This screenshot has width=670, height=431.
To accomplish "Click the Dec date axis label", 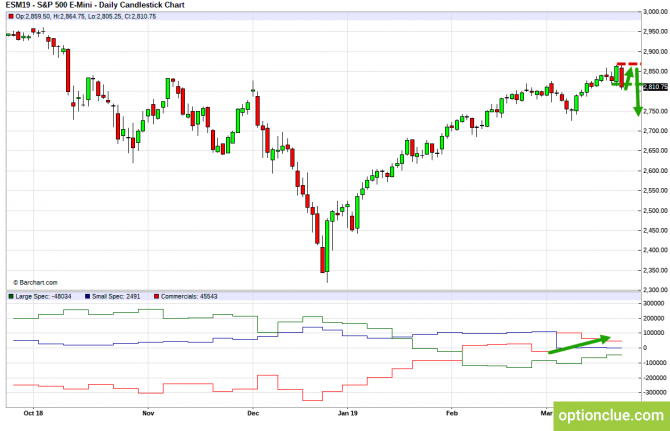I will pyautogui.click(x=253, y=413).
